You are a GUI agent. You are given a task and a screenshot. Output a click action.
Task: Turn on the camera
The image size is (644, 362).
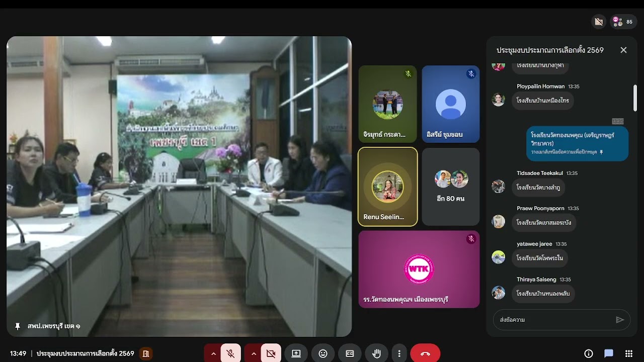point(271,353)
